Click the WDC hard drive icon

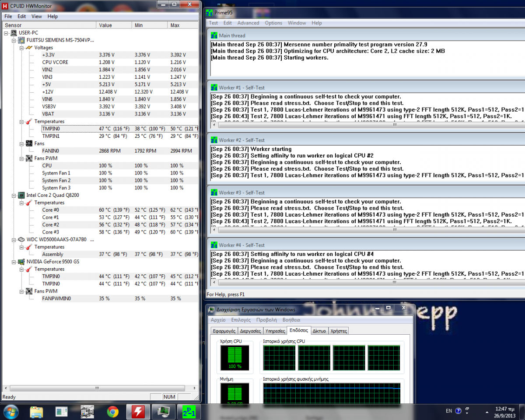pos(21,239)
